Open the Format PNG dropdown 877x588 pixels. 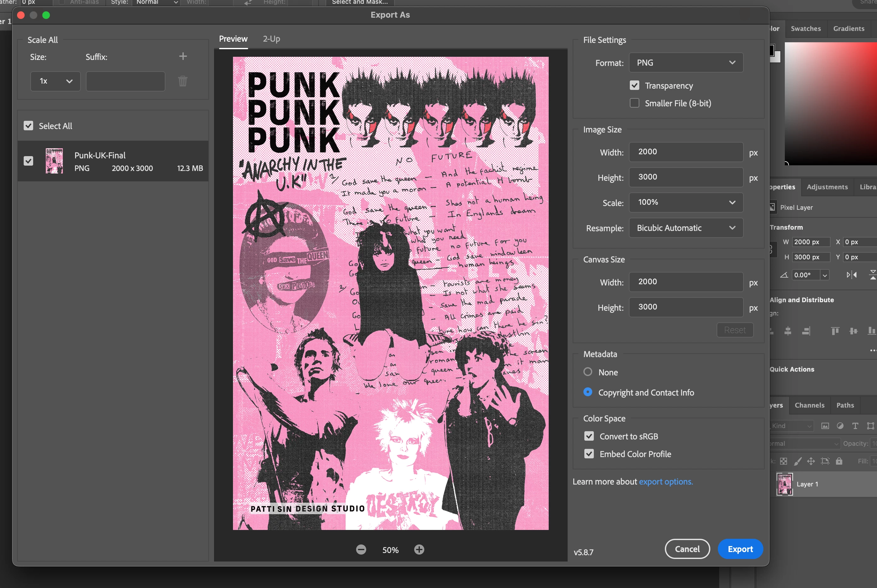click(686, 63)
